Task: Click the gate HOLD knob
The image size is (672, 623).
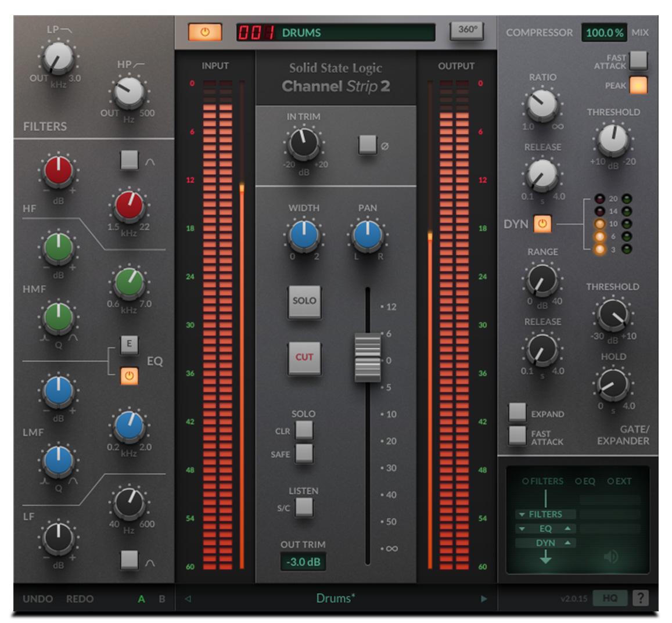Action: [x=613, y=384]
